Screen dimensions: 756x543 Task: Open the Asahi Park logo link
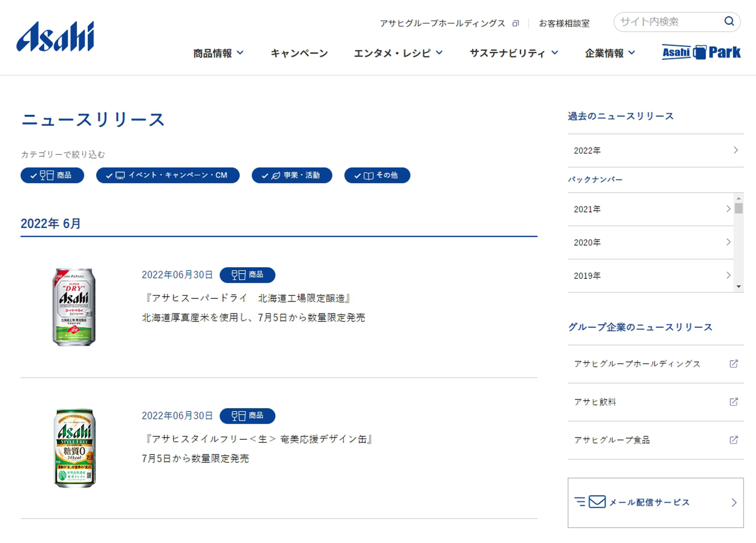coord(701,52)
